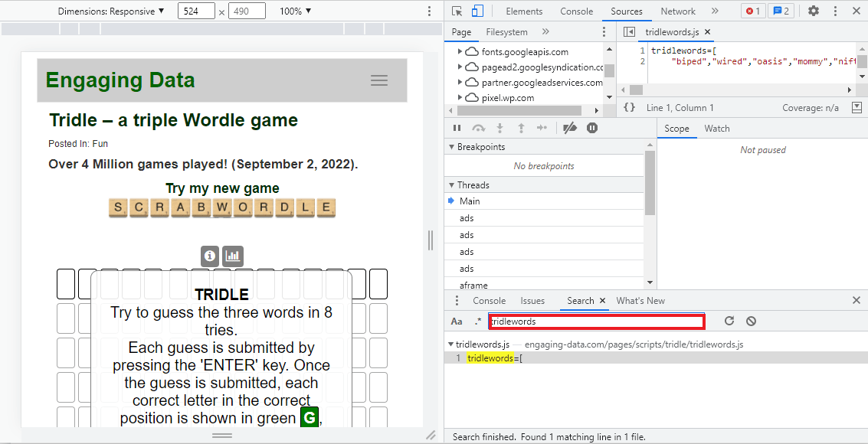868x444 pixels.
Task: Click the width field showing 524
Action: point(197,11)
